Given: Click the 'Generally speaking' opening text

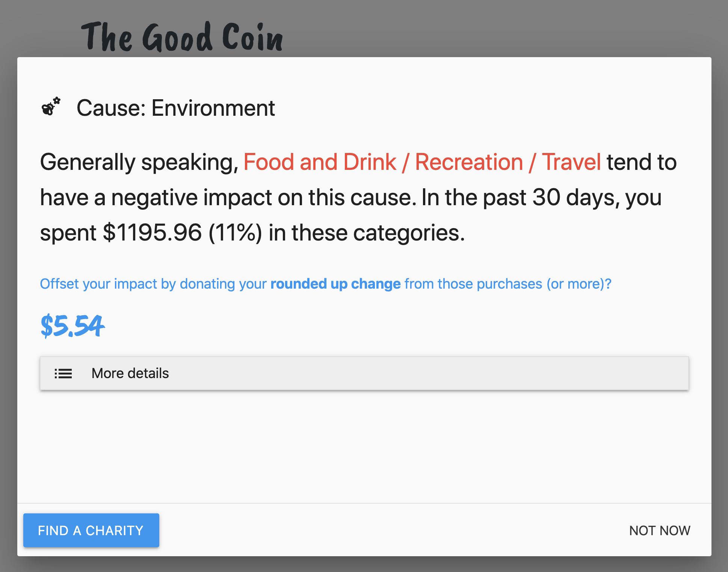Looking at the screenshot, I should tap(139, 162).
